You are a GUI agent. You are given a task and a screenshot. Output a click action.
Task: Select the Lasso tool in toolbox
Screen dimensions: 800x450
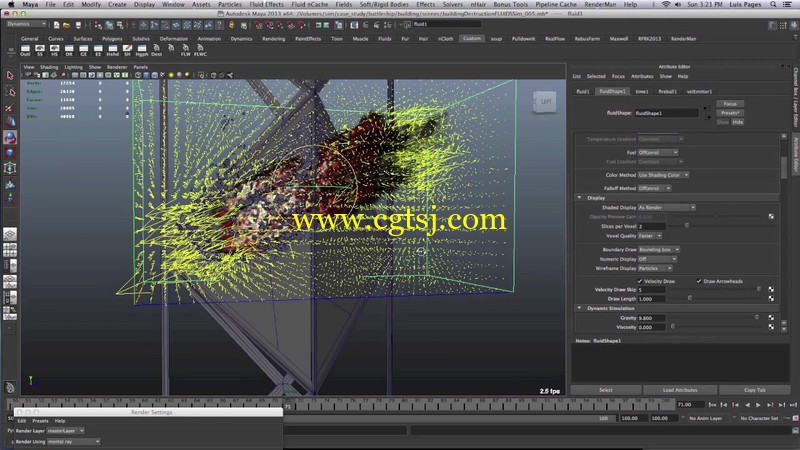pyautogui.click(x=10, y=91)
